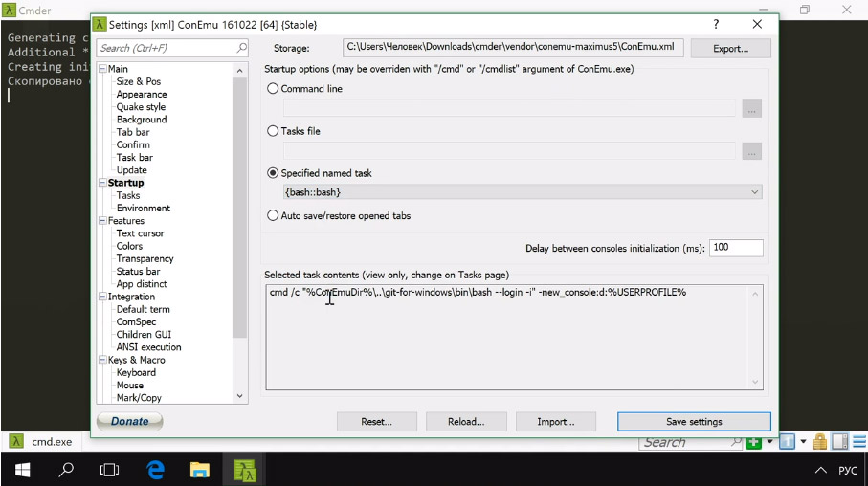Image resolution: width=868 pixels, height=486 pixels.
Task: Click the delay between consoles input field
Action: [x=735, y=248]
